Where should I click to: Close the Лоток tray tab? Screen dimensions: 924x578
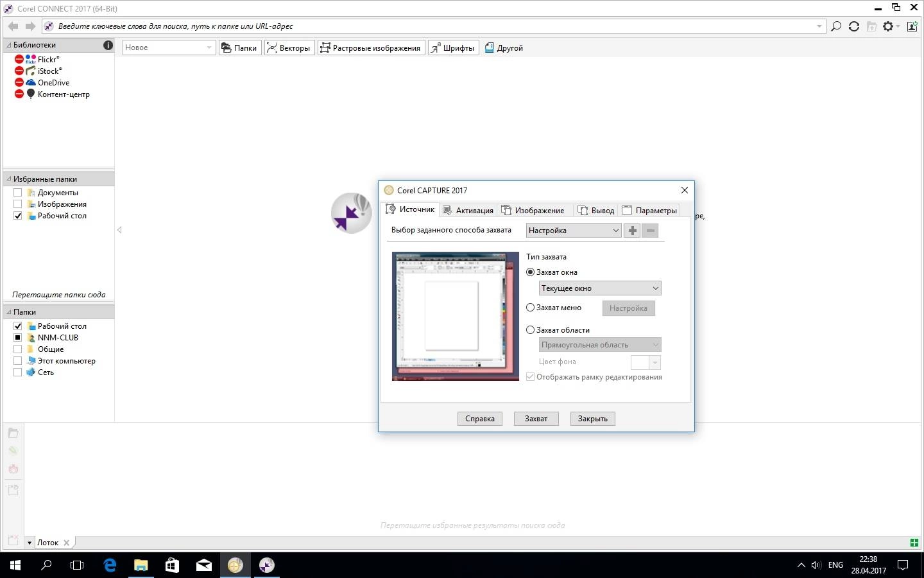[x=66, y=543]
